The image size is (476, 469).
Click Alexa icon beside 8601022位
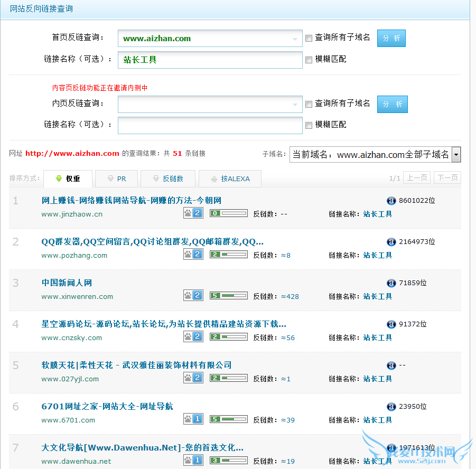click(x=391, y=201)
